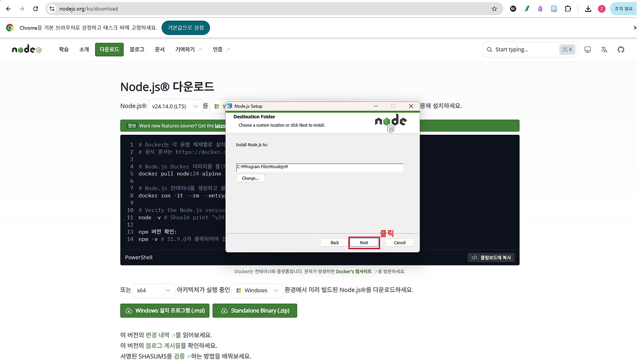Viewport: 637px width, 364px height.
Task: Open the 인증 external nav link
Action: 221,49
